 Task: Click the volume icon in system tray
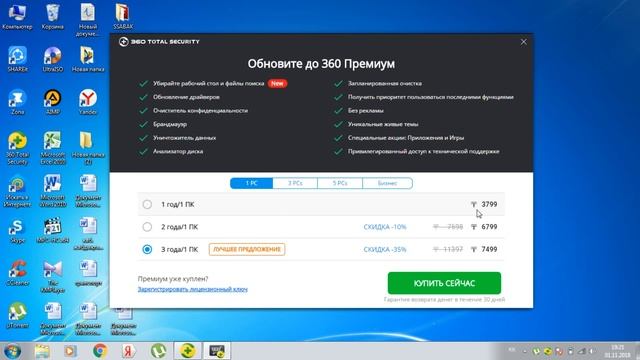click(x=591, y=351)
